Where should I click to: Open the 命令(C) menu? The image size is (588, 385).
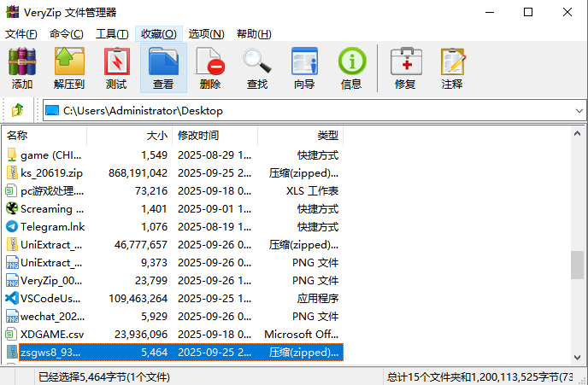[x=67, y=34]
